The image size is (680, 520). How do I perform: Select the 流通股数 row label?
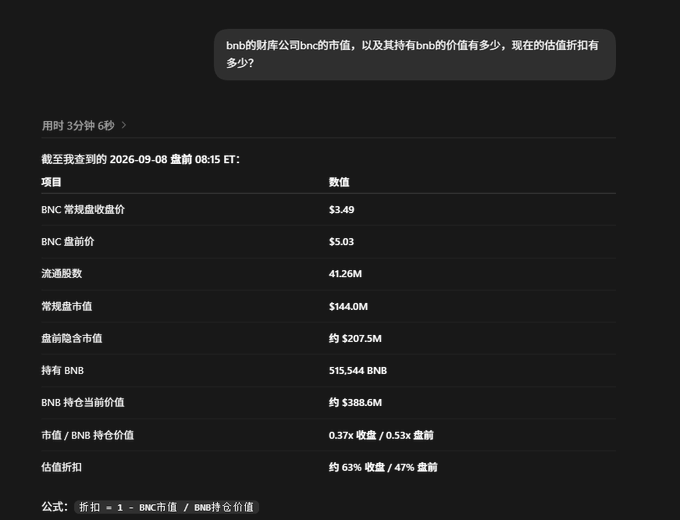pos(62,274)
